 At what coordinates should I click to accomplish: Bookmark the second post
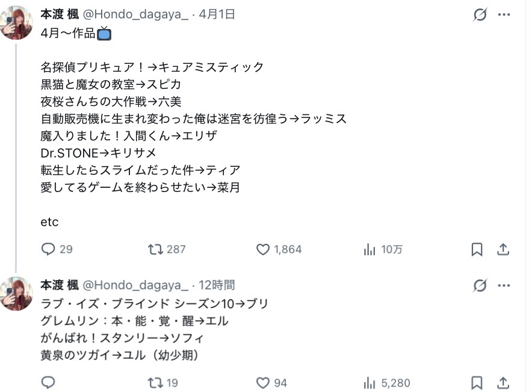pyautogui.click(x=477, y=382)
